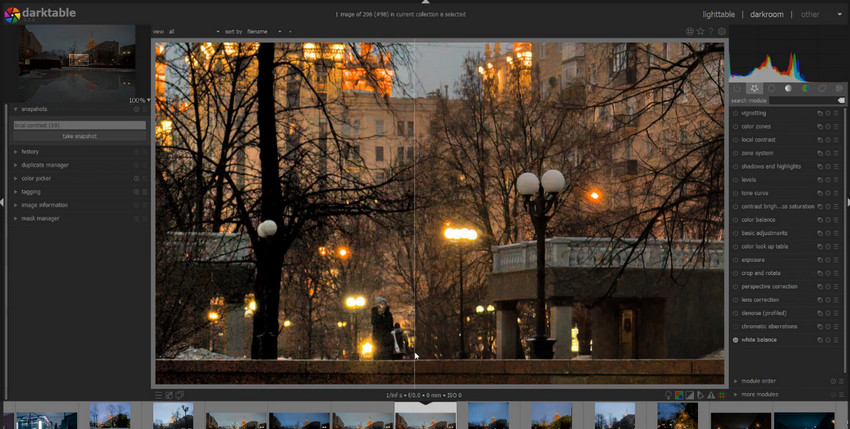Click the navigation preview thumbnail
Viewport: 850px width, 429px height.
76,61
